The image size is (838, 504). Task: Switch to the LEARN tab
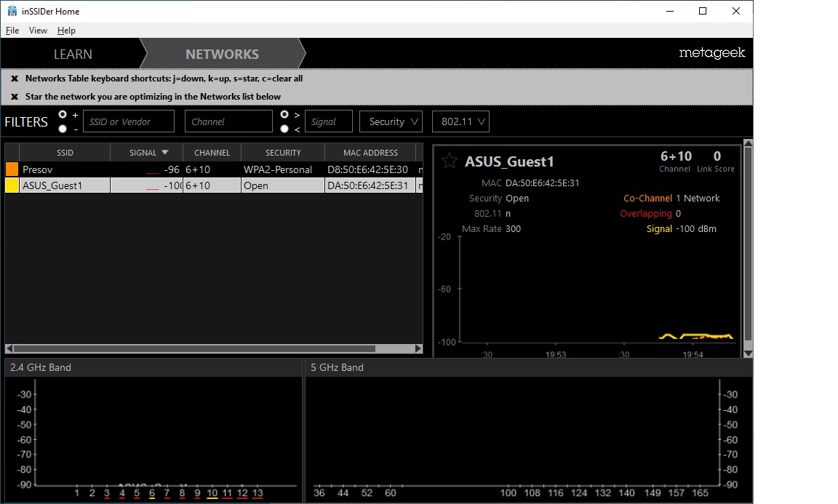(x=73, y=55)
